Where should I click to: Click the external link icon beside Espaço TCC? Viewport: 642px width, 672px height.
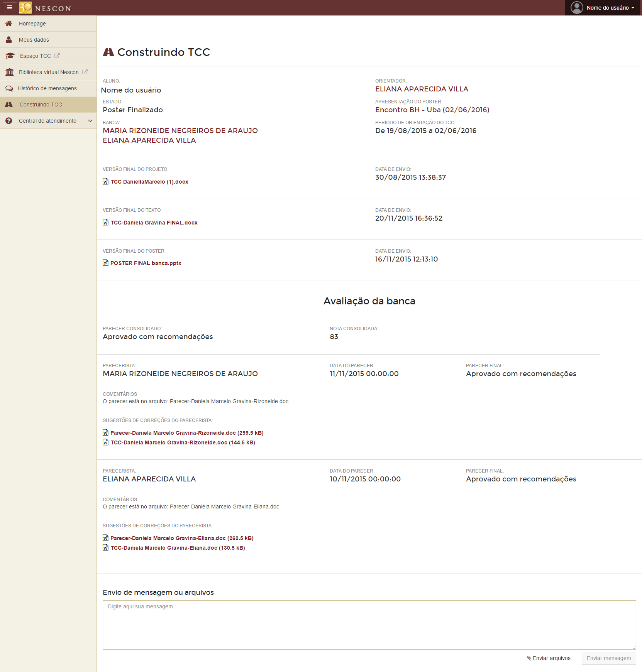57,56
